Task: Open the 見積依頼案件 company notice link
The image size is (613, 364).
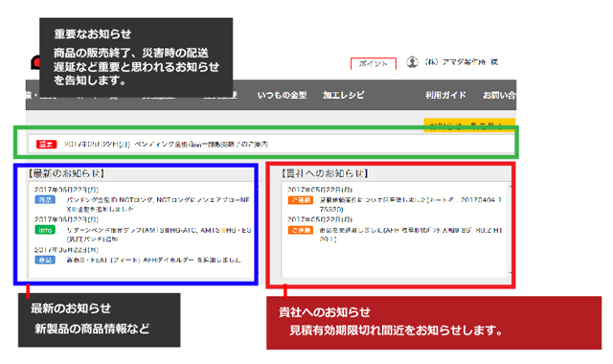Action: tap(411, 204)
